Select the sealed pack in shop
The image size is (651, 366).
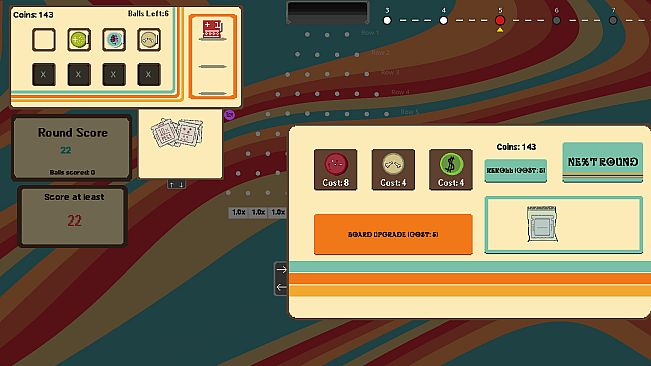point(542,224)
